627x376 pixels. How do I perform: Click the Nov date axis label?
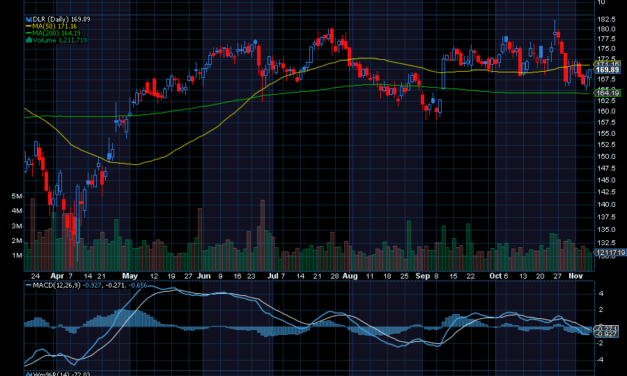(x=575, y=276)
